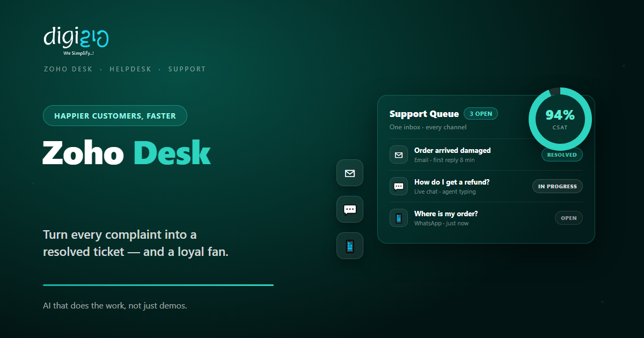The height and width of the screenshot is (338, 644).
Task: Click phone icon beside Where is my order
Action: click(x=399, y=218)
